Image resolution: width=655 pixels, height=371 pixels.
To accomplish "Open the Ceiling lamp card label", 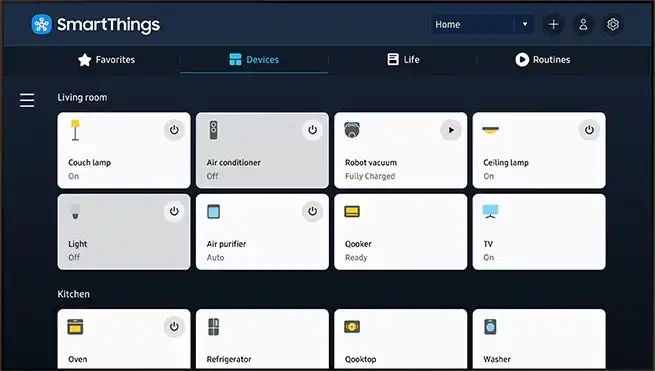I will point(506,163).
